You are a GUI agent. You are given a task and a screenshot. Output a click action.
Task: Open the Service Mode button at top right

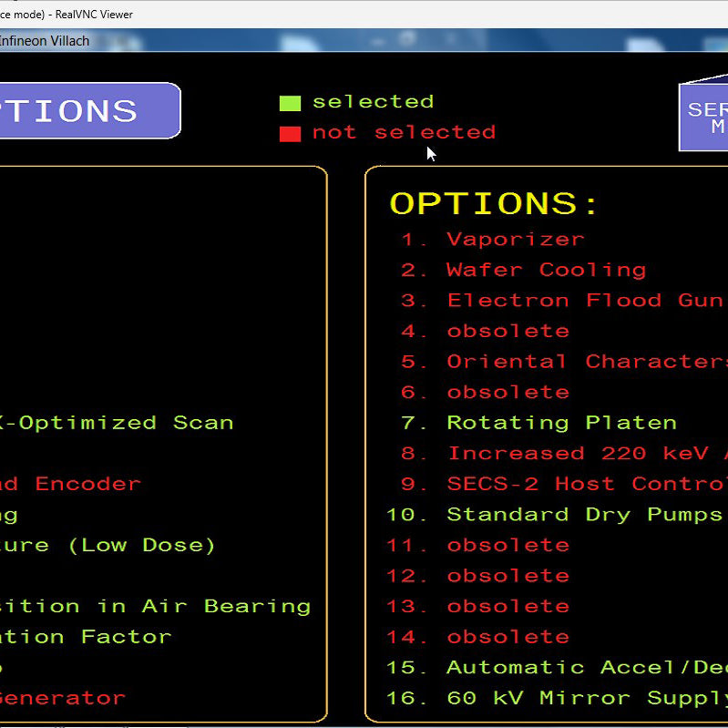[x=703, y=117]
